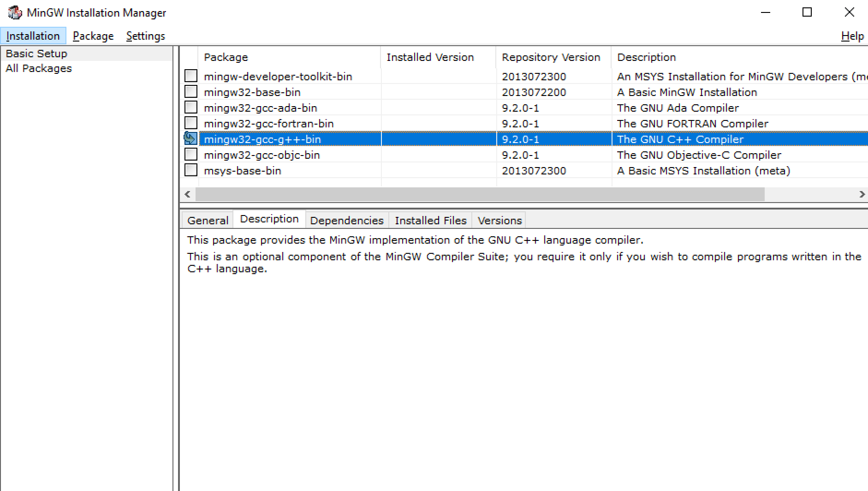The image size is (868, 491).
Task: Select the Description tab
Action: pyautogui.click(x=269, y=219)
